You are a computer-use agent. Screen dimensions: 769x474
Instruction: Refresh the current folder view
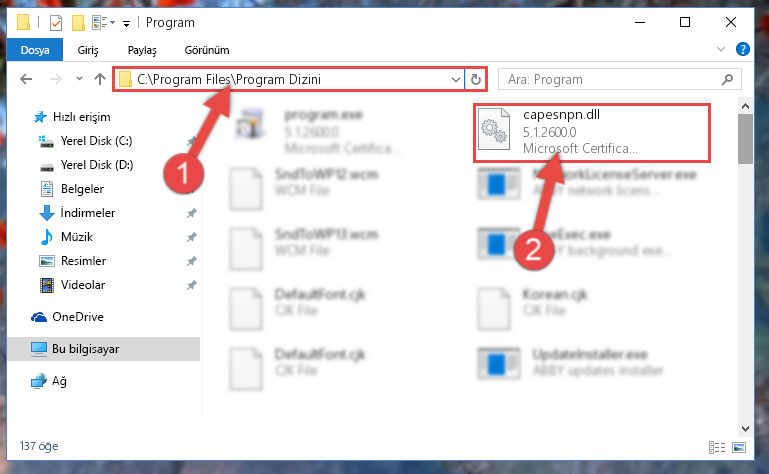coord(476,79)
